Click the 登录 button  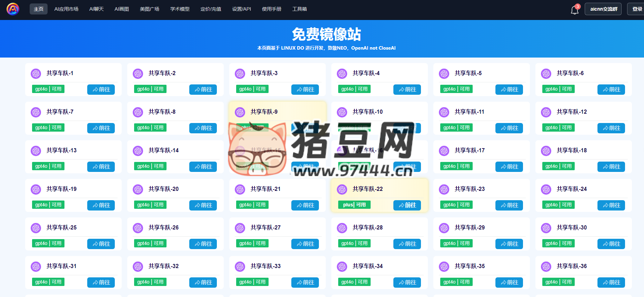pos(636,9)
